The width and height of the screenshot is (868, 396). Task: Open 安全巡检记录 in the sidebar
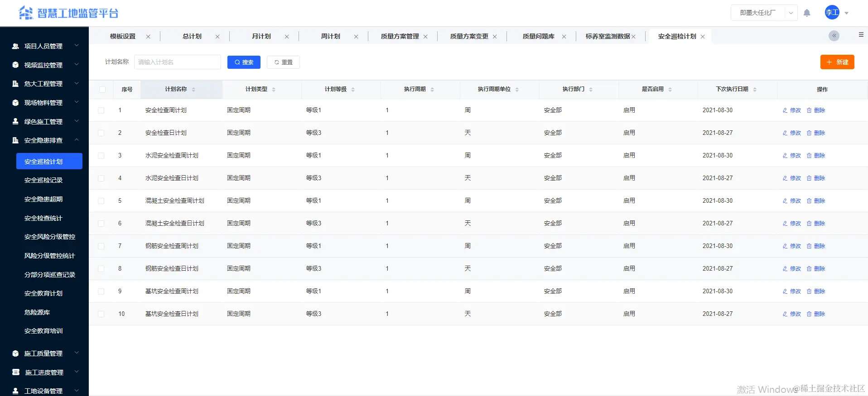(43, 180)
